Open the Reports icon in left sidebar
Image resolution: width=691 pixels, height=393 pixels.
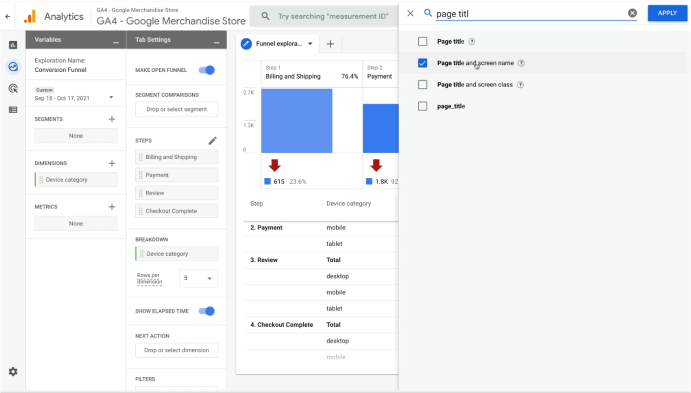coord(13,45)
